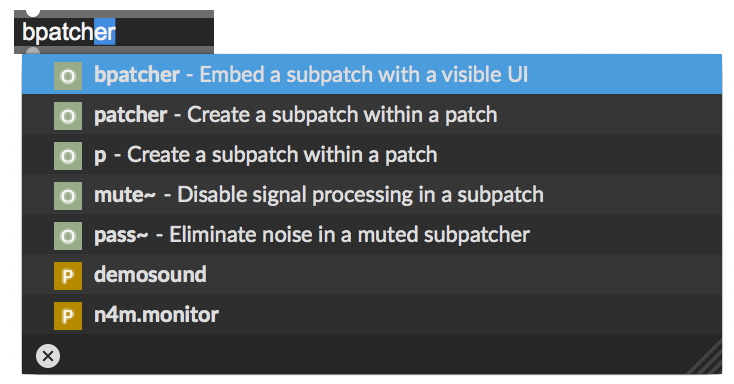Click the object icon next to p
Image resolution: width=734 pixels, height=384 pixels.
(68, 156)
